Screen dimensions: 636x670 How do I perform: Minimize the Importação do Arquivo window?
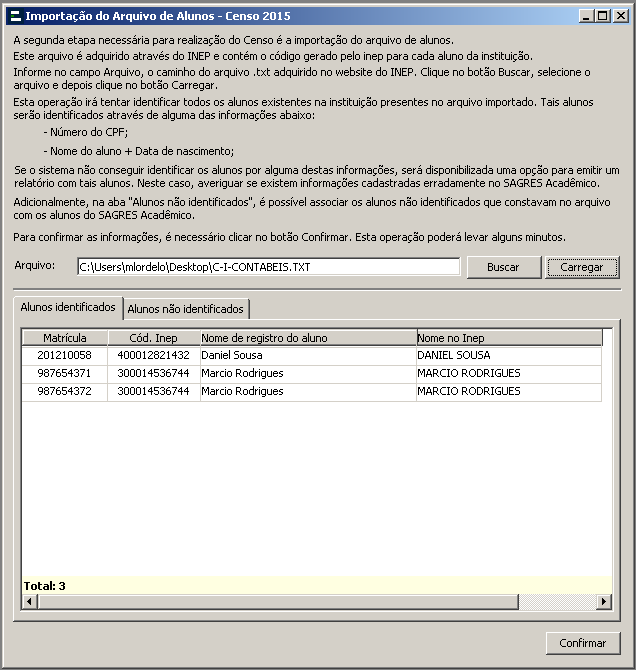tap(586, 16)
